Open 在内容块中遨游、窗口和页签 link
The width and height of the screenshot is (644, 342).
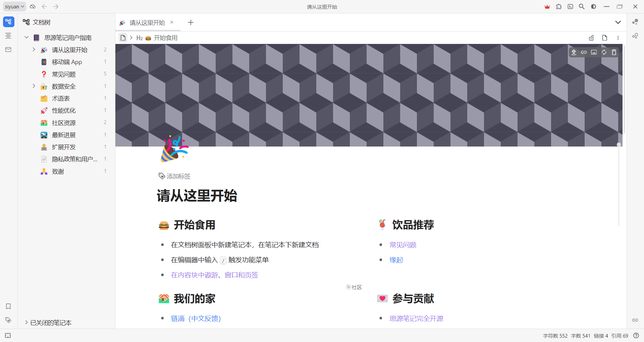click(215, 275)
